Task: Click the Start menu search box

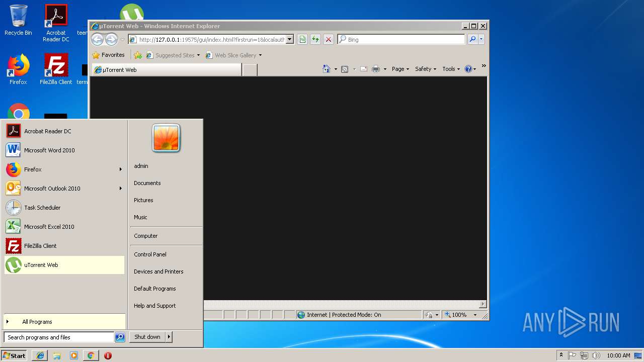Action: [59, 337]
